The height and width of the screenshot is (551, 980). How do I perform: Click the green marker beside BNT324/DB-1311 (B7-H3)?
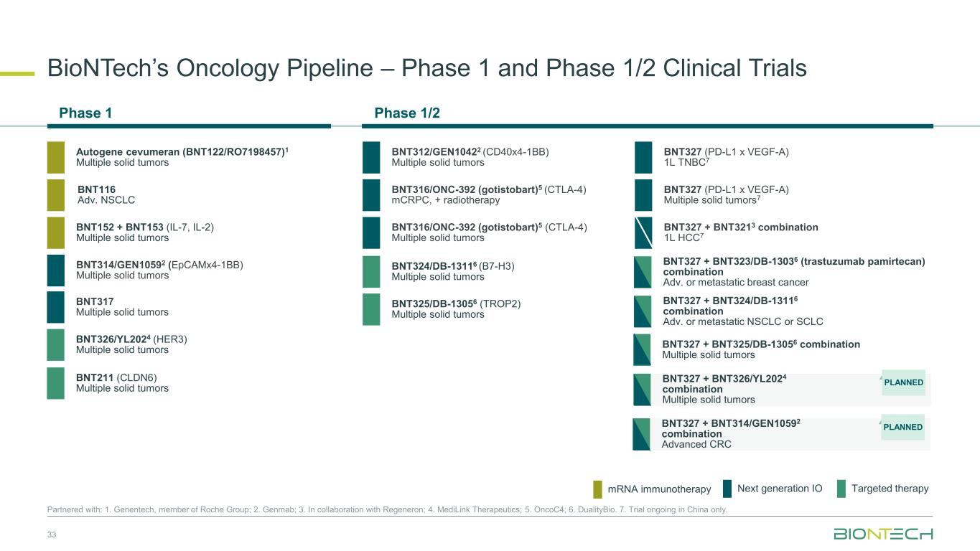click(371, 272)
